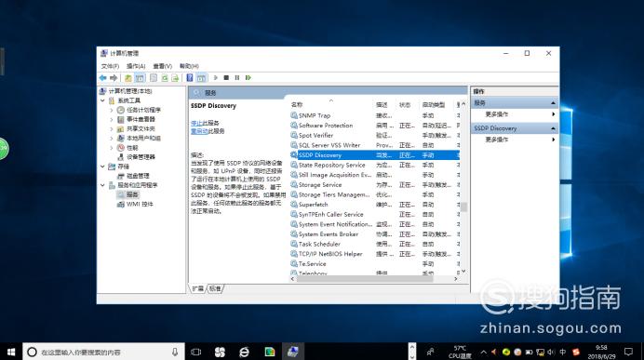The image size is (644, 360).
Task: Click the gear icon of SNMP Trap
Action: coord(294,115)
